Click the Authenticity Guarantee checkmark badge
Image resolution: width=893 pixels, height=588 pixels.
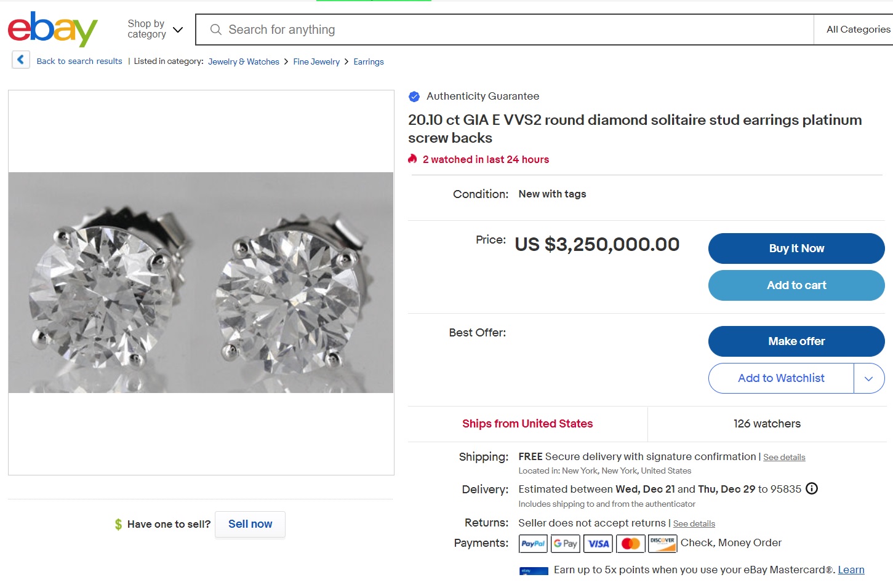tap(414, 97)
